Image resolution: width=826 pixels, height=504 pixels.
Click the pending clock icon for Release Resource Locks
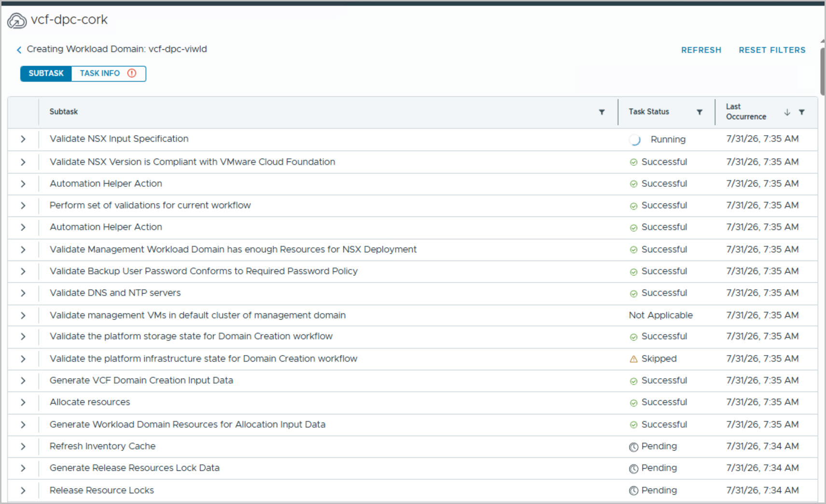click(633, 491)
